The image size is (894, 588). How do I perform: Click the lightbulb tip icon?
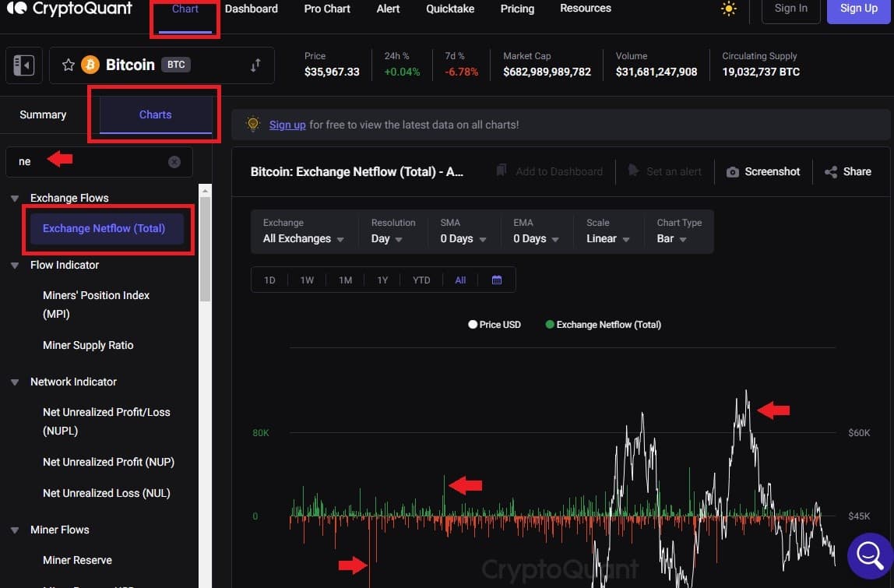click(x=253, y=124)
